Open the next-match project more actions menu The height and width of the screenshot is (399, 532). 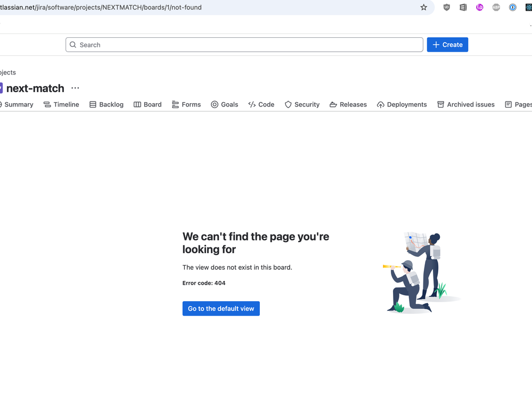pyautogui.click(x=75, y=88)
